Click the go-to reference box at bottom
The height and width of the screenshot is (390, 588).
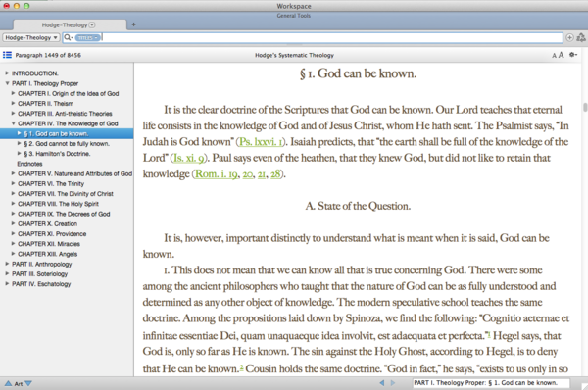click(x=491, y=383)
